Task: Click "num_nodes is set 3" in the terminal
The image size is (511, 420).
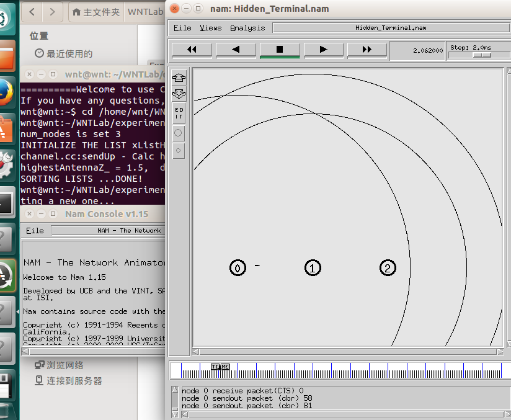Action: pos(71,134)
